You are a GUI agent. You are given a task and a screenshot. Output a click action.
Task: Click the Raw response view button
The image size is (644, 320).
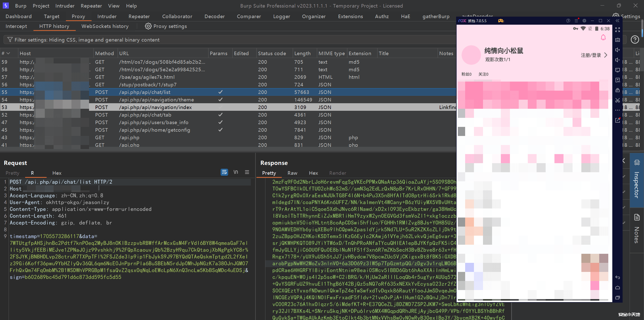(292, 173)
